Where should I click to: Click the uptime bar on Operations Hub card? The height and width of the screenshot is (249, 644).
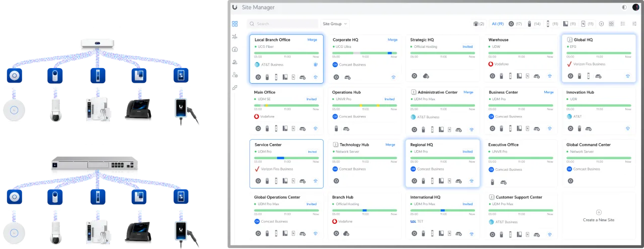(x=365, y=105)
